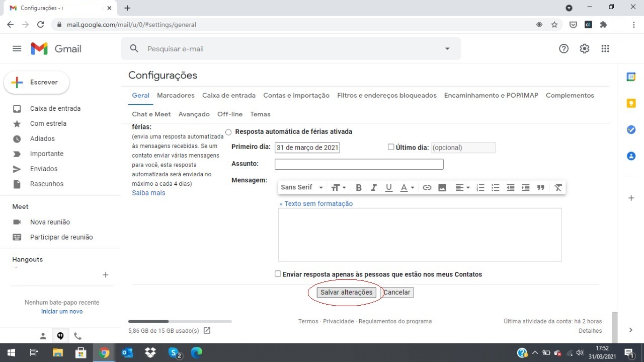
Task: Open 'Iniciar um novo' chat link
Action: click(x=62, y=311)
